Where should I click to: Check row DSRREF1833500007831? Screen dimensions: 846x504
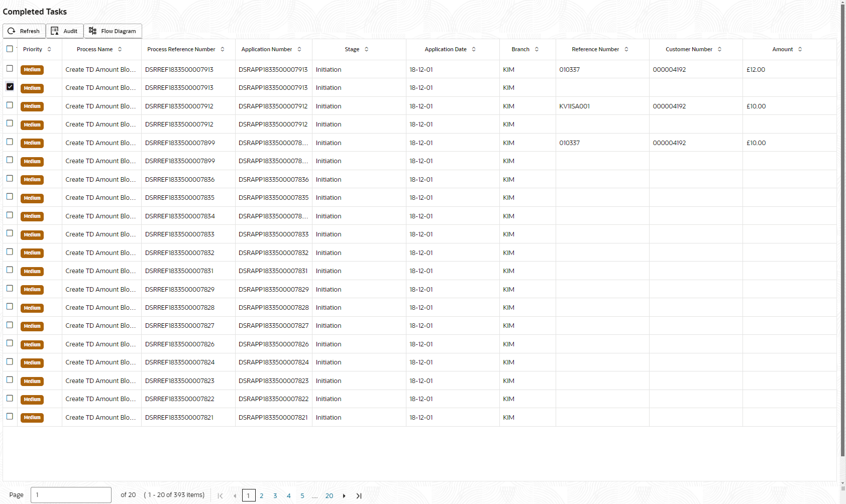10,270
